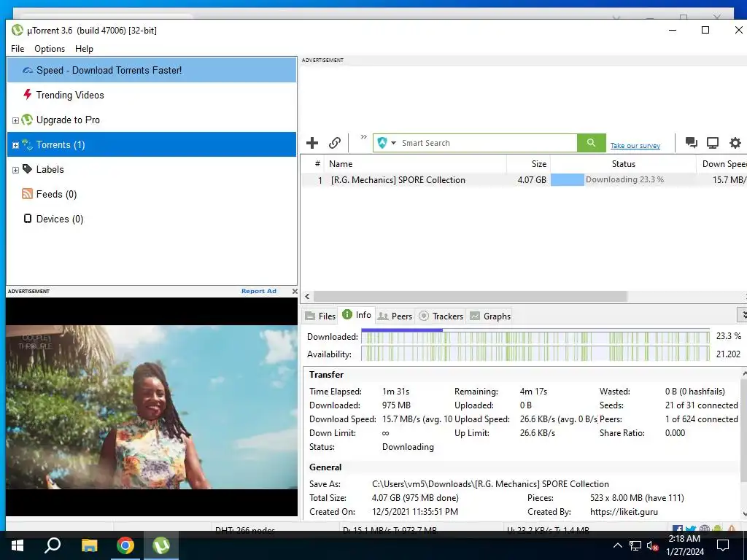
Task: Sort by the Size column header
Action: point(528,164)
